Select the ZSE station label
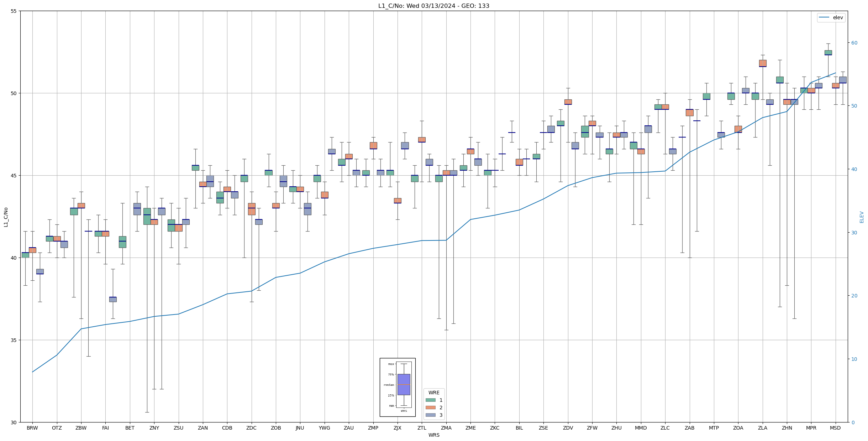The image size is (868, 441). 543,428
